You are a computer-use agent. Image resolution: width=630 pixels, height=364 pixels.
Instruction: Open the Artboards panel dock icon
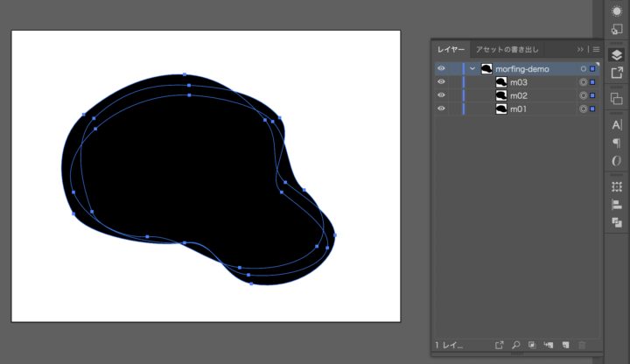pos(617,99)
